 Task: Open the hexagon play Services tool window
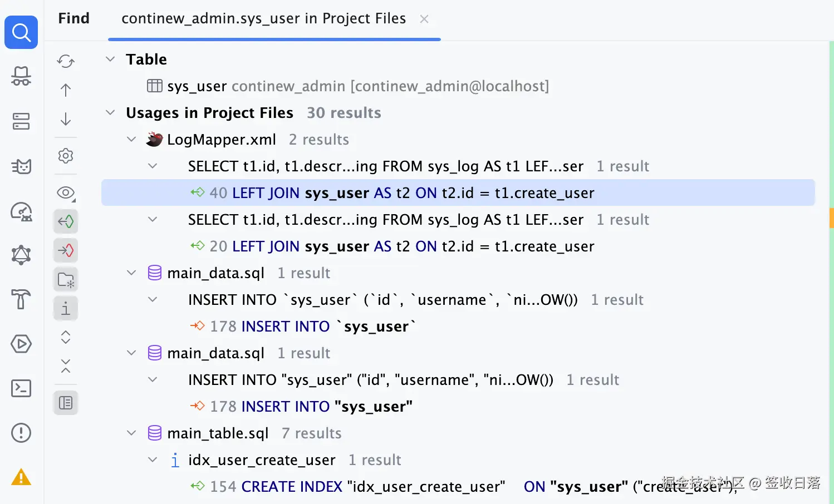coord(21,344)
